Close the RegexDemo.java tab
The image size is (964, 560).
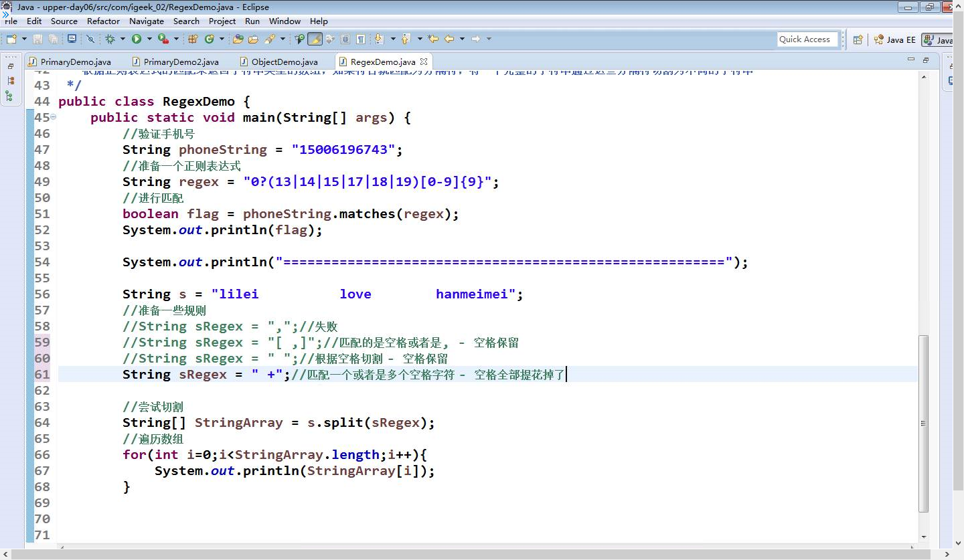(424, 61)
